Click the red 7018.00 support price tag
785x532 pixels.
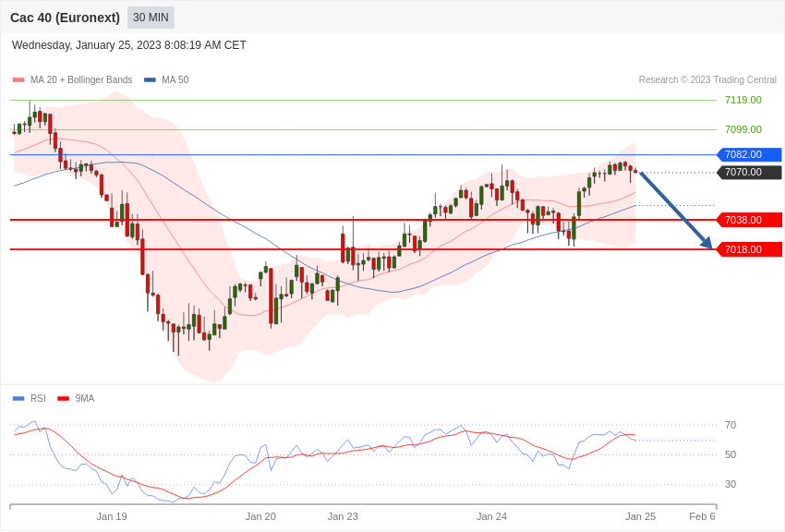(749, 249)
